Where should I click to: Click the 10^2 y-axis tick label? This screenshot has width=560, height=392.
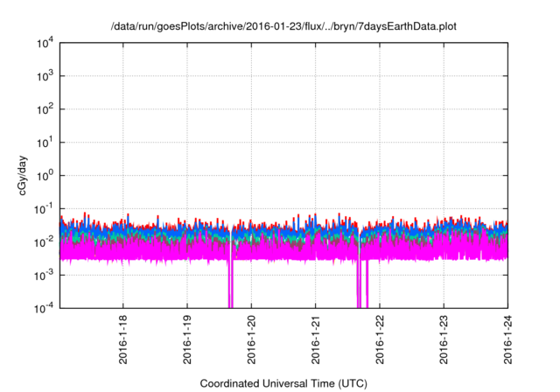coord(45,109)
